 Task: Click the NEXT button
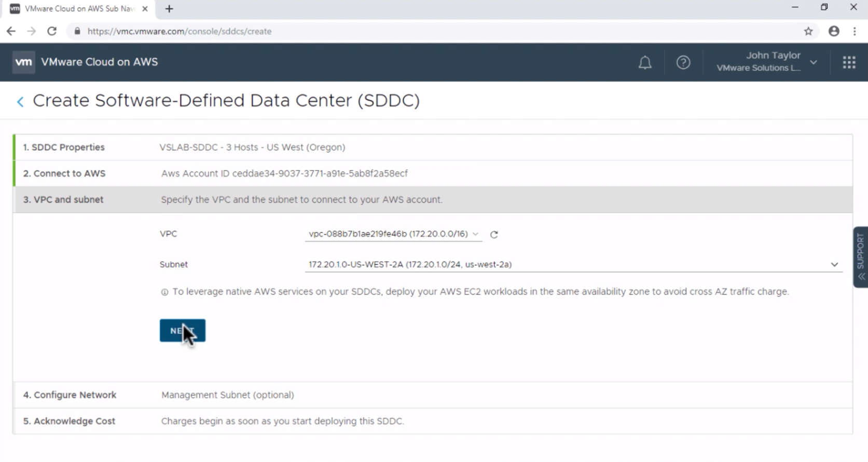click(x=183, y=330)
